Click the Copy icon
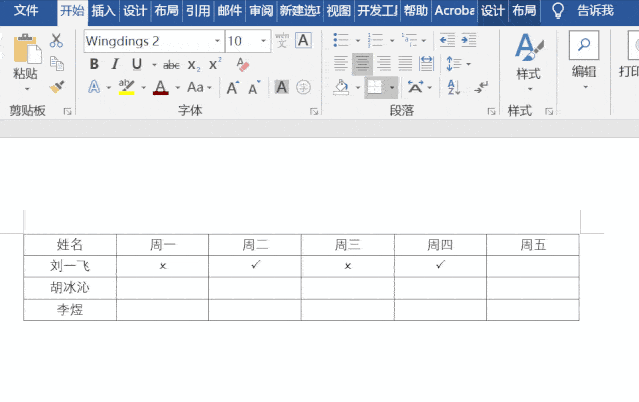This screenshot has height=402, width=639. point(57,64)
